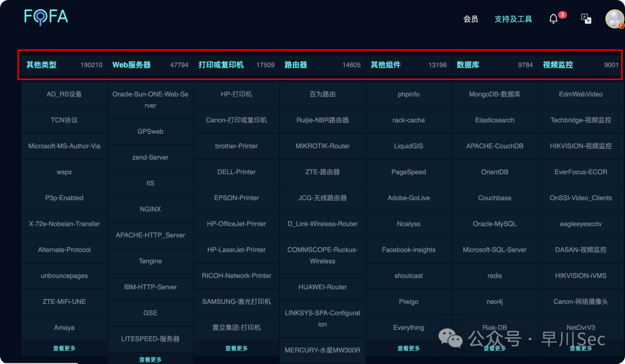Select the 视频监控 category header
Viewport: 625px width, 364px height.
tap(558, 65)
